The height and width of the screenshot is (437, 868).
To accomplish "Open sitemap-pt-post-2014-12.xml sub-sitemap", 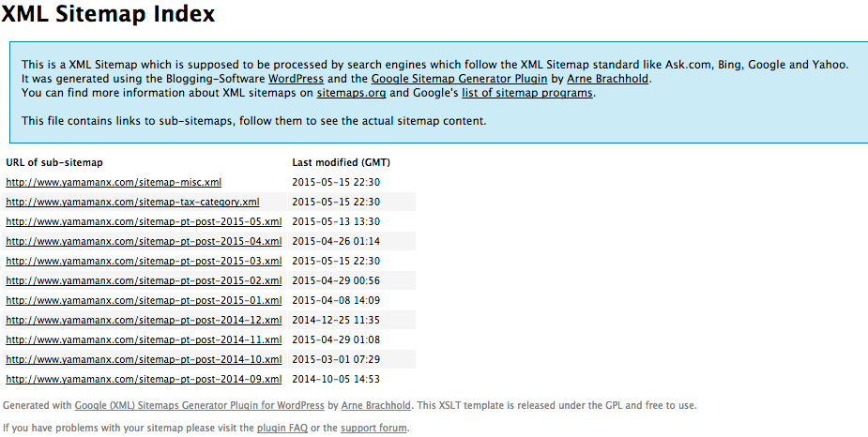I will click(144, 320).
